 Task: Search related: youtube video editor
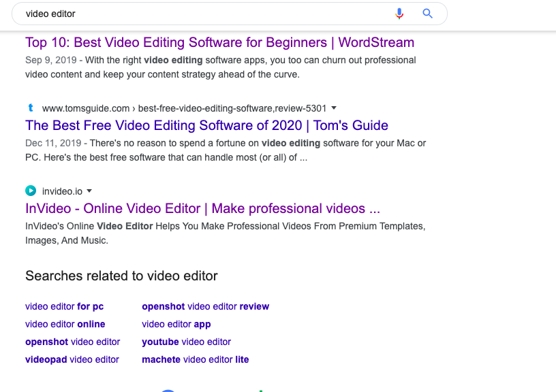187,342
